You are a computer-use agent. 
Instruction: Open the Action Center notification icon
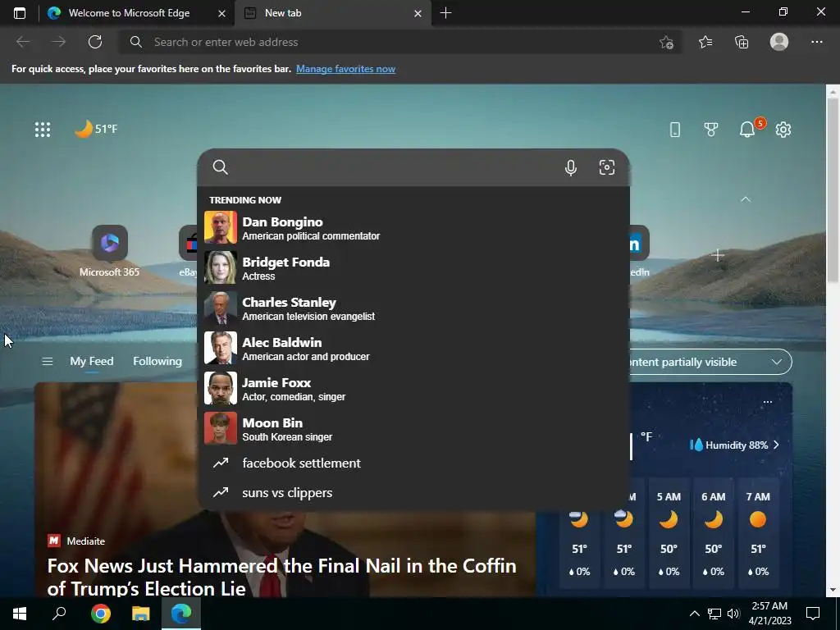(x=813, y=614)
